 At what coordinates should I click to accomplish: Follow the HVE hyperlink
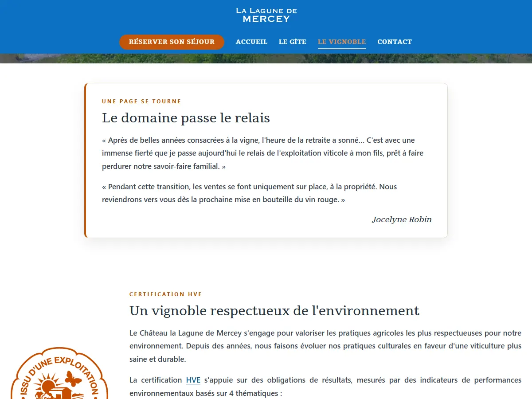(193, 380)
